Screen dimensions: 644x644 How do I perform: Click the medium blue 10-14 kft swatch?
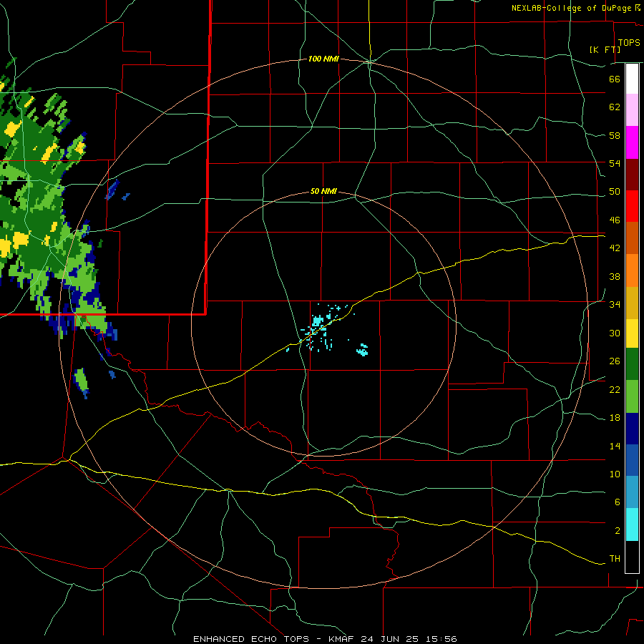tap(632, 460)
